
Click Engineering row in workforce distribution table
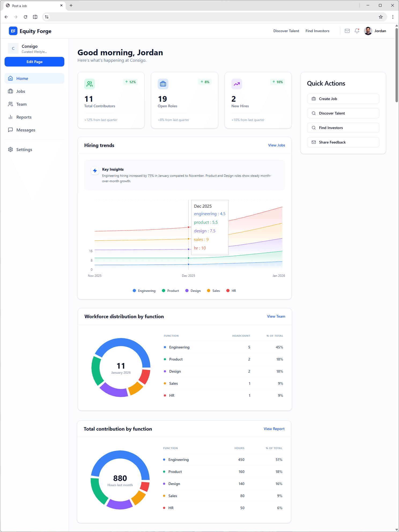coord(223,347)
